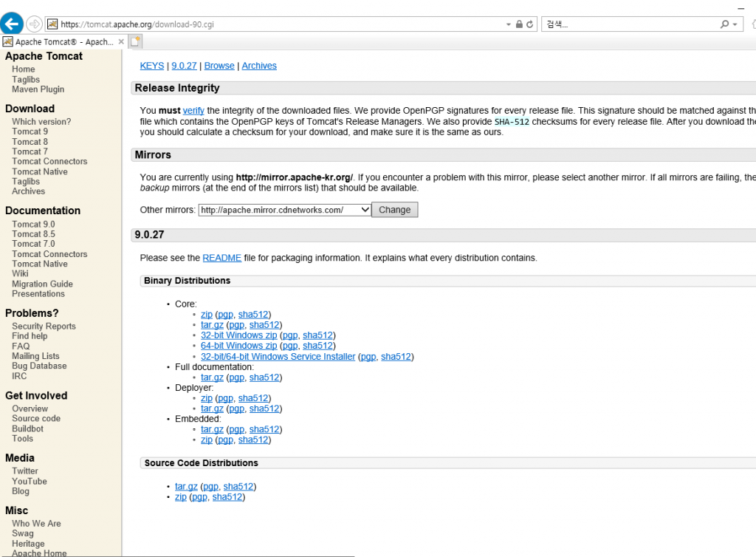Open Security Reports sidebar link
The width and height of the screenshot is (756, 557).
click(x=44, y=326)
